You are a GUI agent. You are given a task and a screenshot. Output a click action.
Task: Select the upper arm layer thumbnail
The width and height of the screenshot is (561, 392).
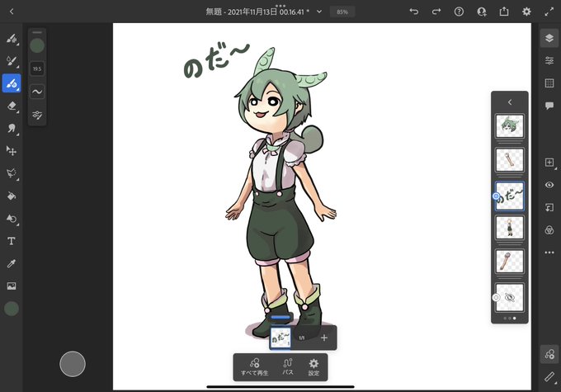(x=510, y=159)
